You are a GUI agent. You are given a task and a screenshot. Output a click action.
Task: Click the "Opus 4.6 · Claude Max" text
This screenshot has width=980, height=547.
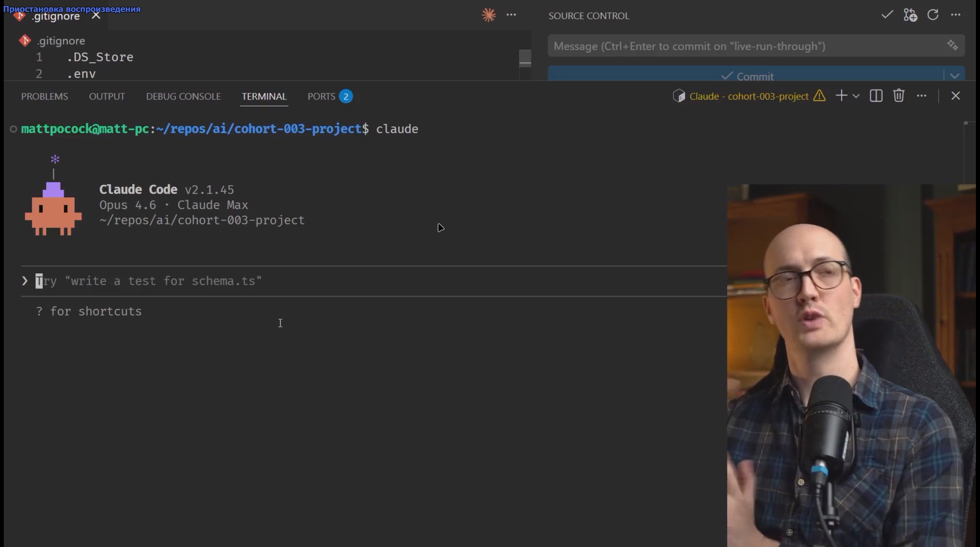173,205
